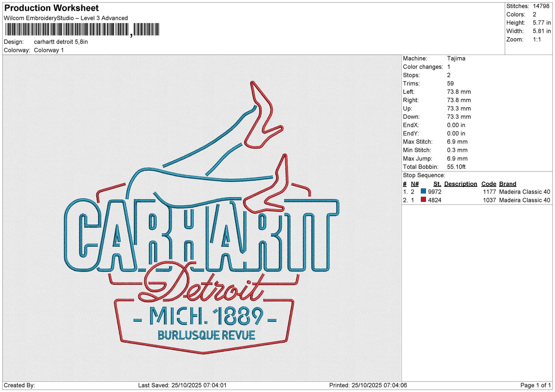555x392 pixels.
Task: Click the blue thread color swatch
Action: [423, 191]
